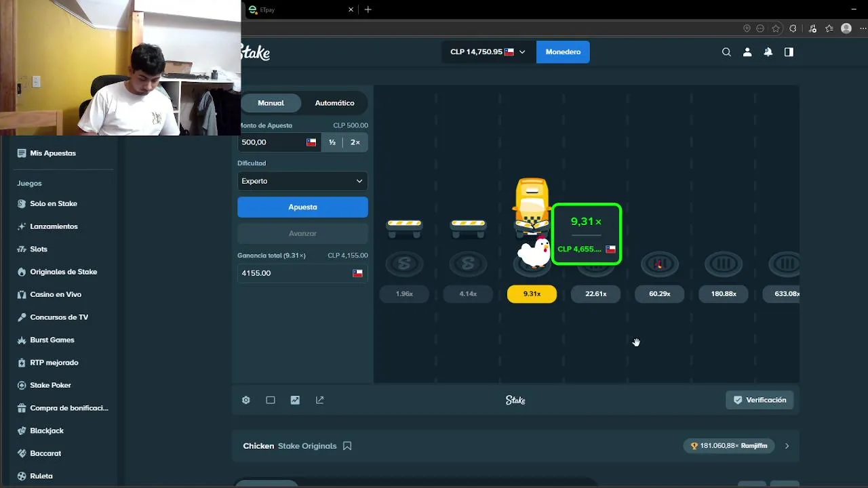Open the game settings gear icon
Screen dimensions: 868x488
[246, 400]
